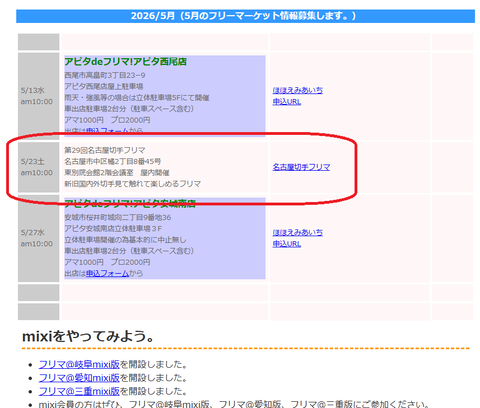Click heading アピタdeフリマ!アピタ西尾店
480x408 pixels.
pyautogui.click(x=125, y=62)
